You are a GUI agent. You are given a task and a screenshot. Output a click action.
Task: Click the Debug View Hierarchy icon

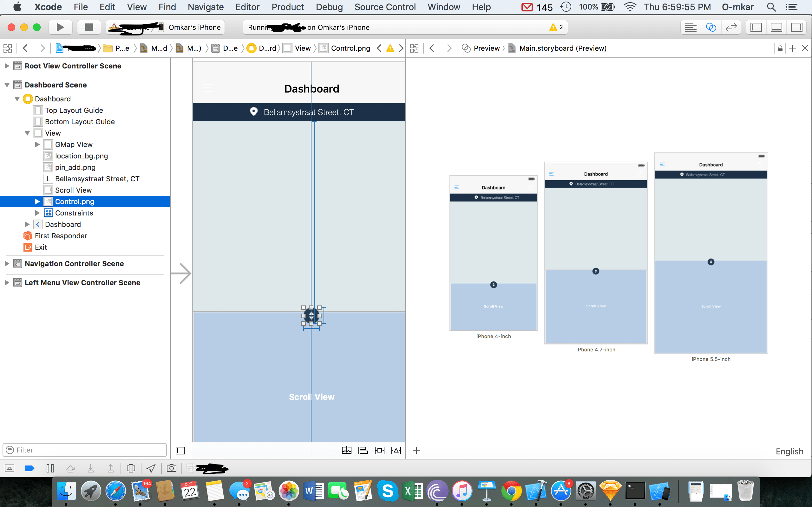click(x=131, y=468)
